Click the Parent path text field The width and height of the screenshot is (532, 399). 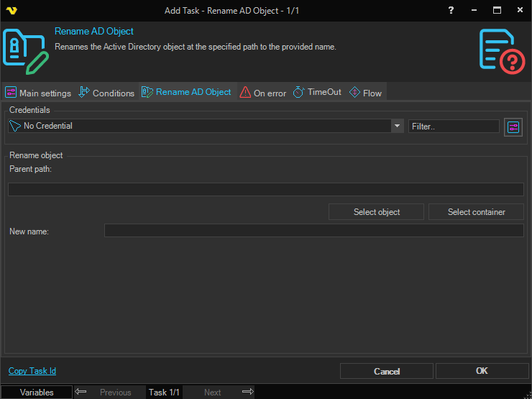click(265, 189)
